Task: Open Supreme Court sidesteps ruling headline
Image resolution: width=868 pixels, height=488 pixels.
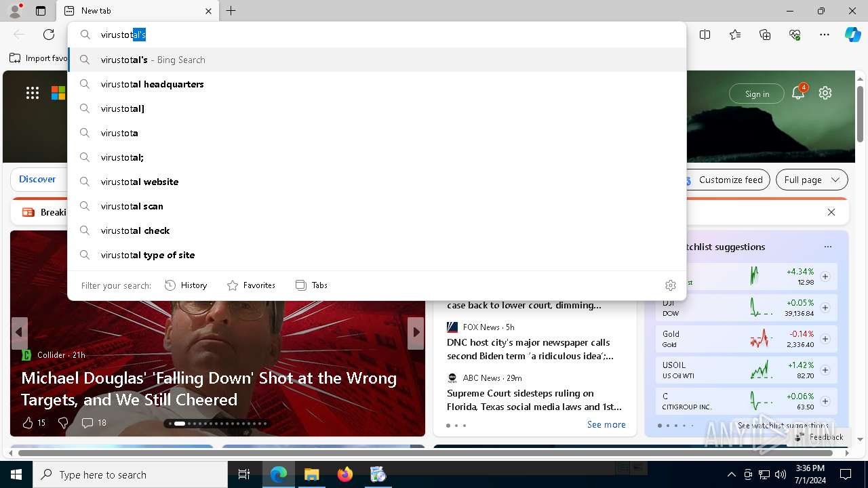Action: pos(534,400)
